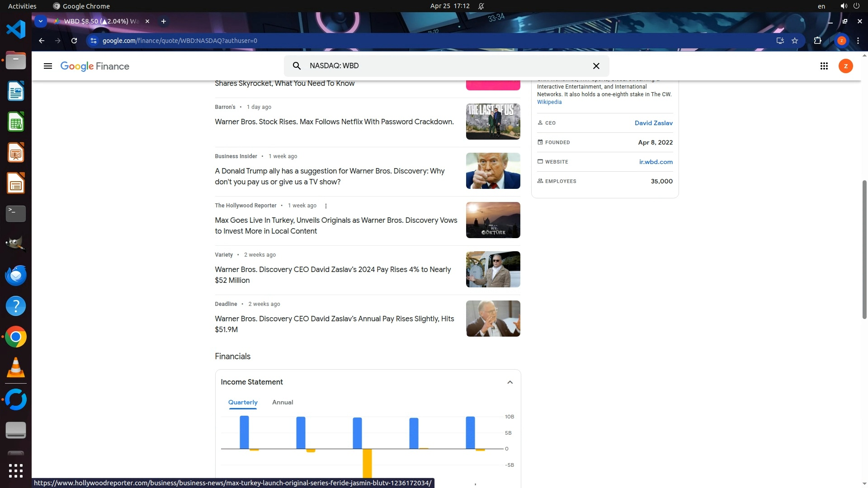The height and width of the screenshot is (488, 868).
Task: Visit the ir.wbd.com website link
Action: point(656,162)
